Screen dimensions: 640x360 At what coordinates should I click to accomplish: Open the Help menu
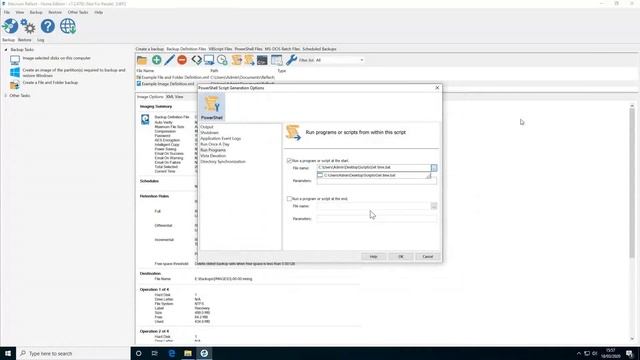(x=98, y=12)
